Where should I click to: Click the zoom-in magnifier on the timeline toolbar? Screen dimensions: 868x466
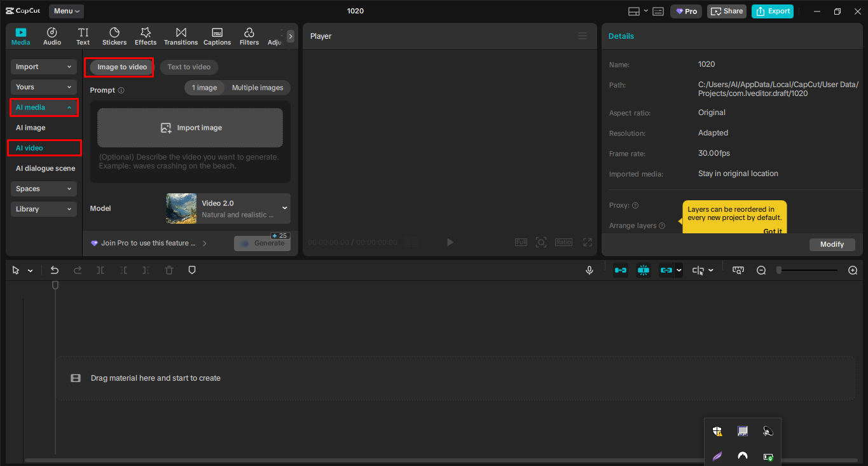pos(853,270)
